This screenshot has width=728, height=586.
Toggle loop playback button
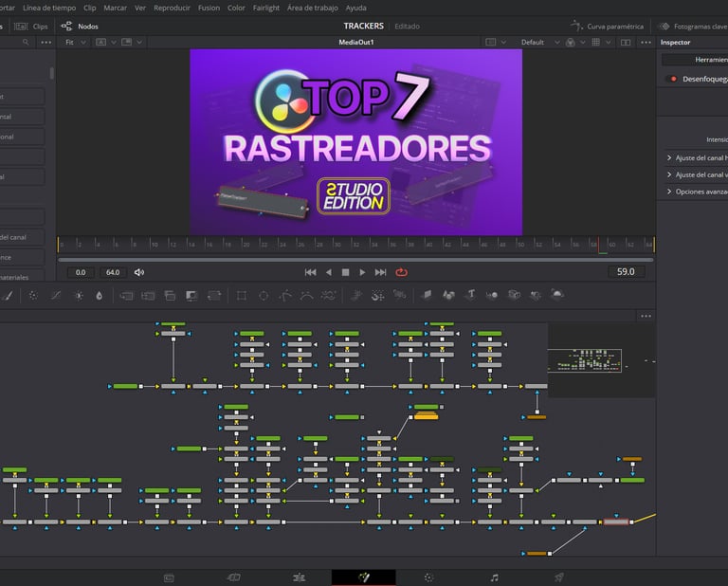point(402,272)
